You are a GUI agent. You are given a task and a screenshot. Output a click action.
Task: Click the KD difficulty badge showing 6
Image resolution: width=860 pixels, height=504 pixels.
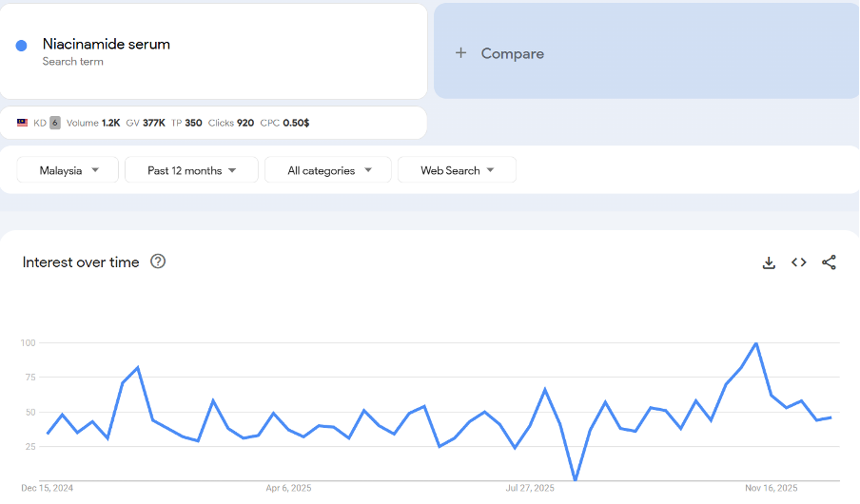pyautogui.click(x=55, y=123)
